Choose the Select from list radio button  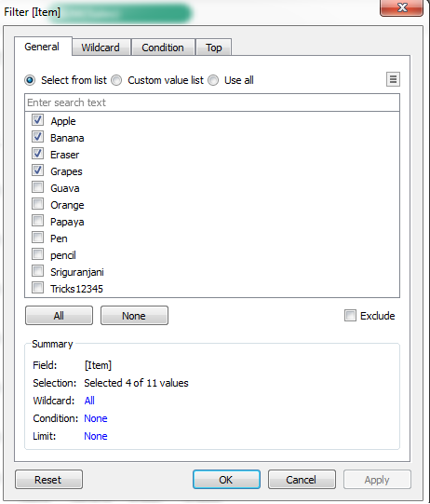tap(30, 80)
